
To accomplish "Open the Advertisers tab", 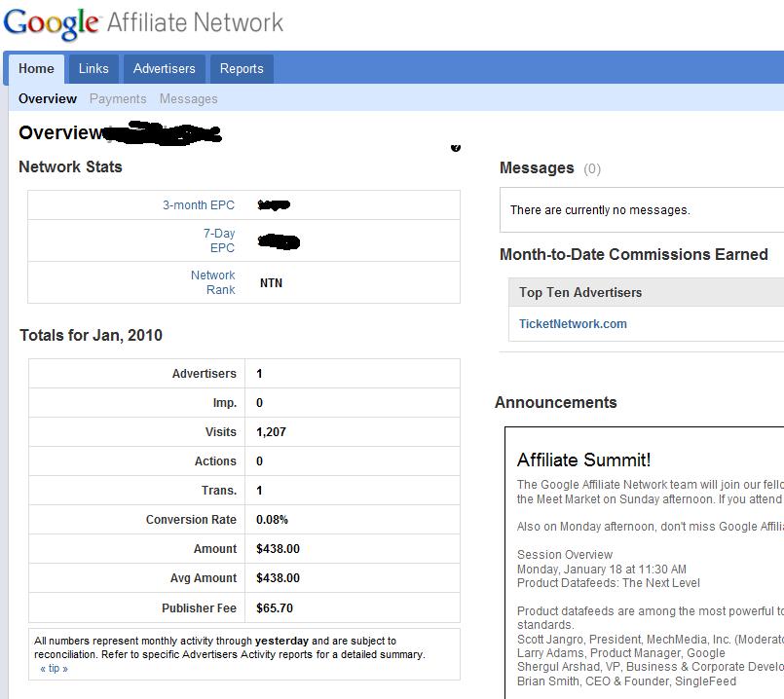I will (x=164, y=68).
